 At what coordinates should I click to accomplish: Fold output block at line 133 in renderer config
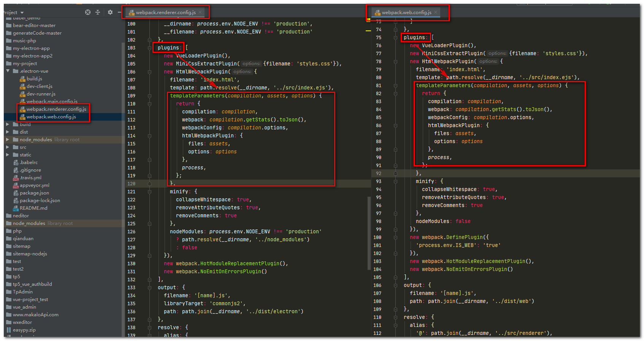[x=149, y=288]
